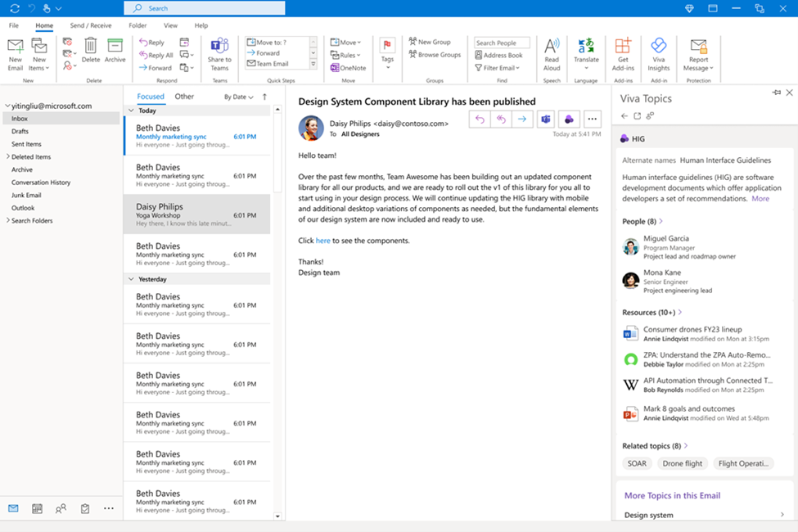This screenshot has height=532, width=798.
Task: Open the By Date sort dropdown
Action: click(239, 97)
